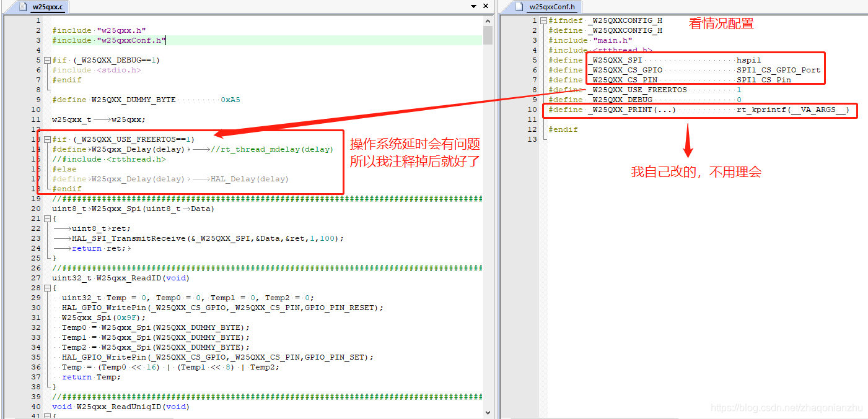Click the //rt_thread_mdelay(delay) define on line 14

(193, 149)
